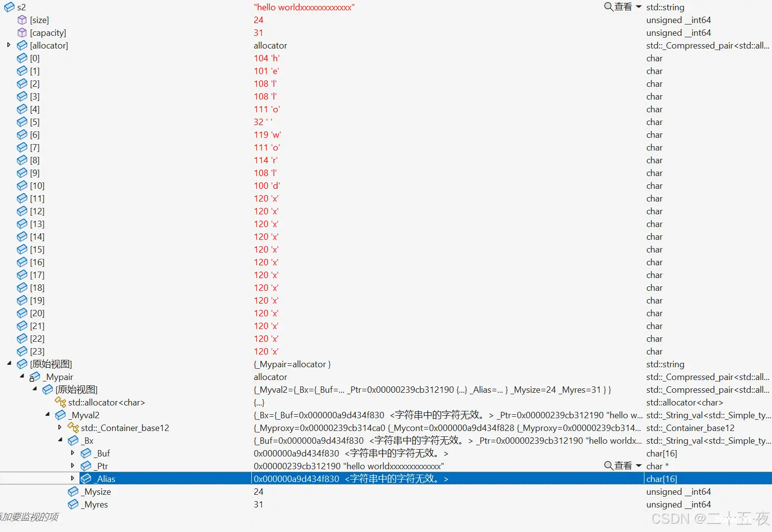Click the _Myres field icon
Image resolution: width=772 pixels, height=532 pixels.
coord(73,505)
